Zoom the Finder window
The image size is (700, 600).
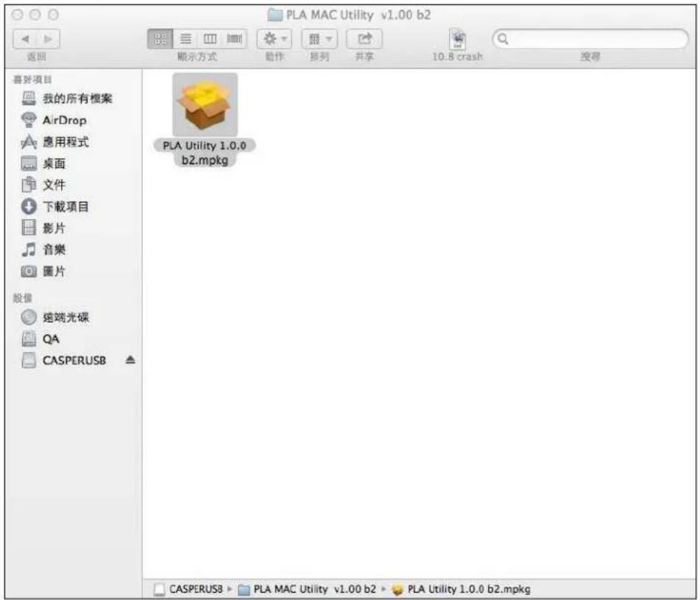[53, 15]
